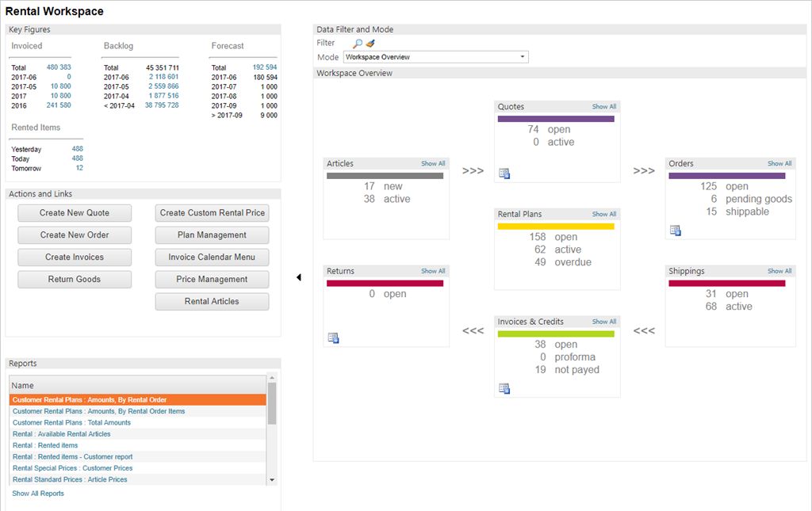812x511 pixels.
Task: Open the list icon in Quotes tile
Action: [504, 174]
